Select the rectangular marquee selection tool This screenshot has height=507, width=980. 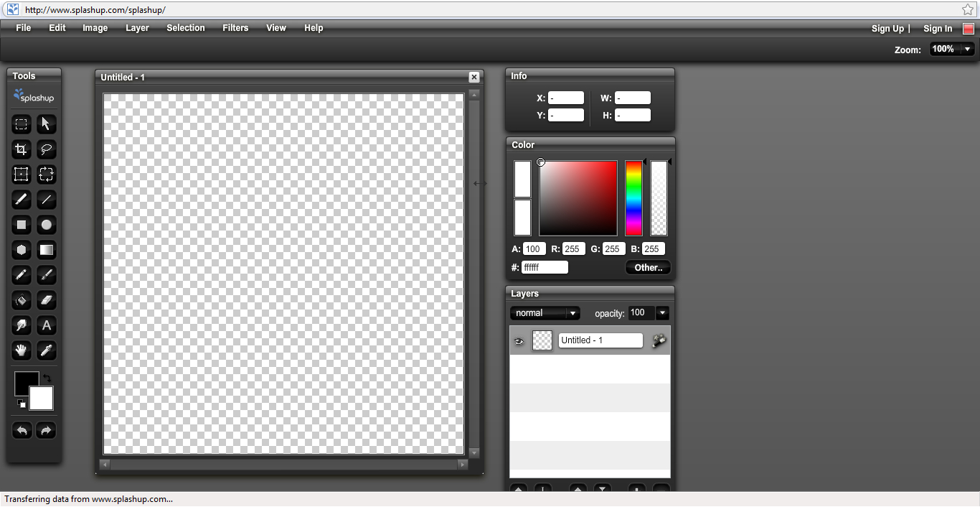tap(22, 124)
